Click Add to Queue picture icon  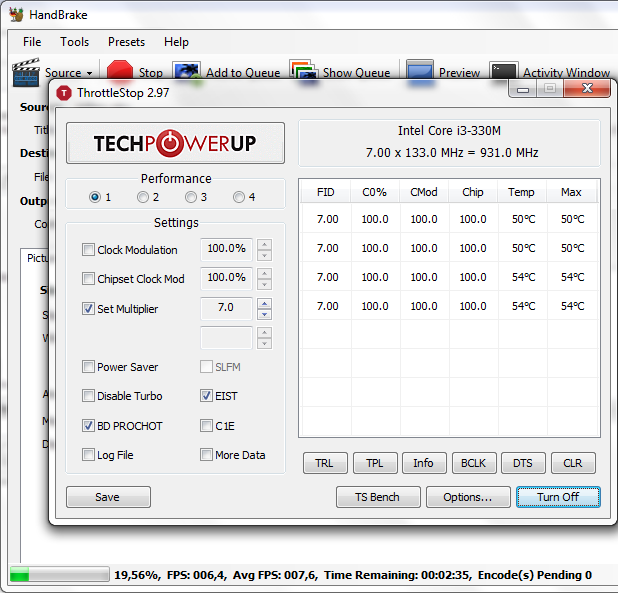[x=187, y=71]
